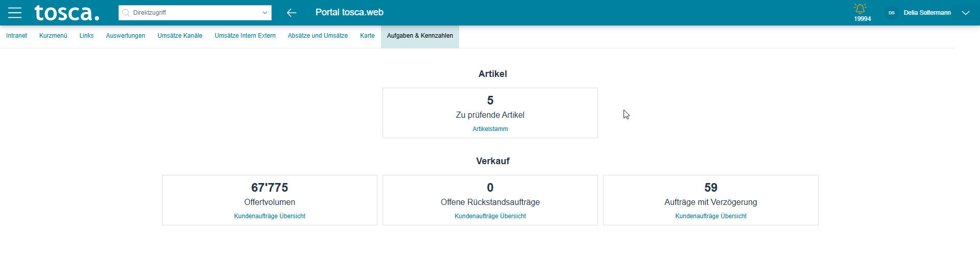The height and width of the screenshot is (259, 980).
Task: Go to the Auswertungen tab
Action: [x=126, y=36]
